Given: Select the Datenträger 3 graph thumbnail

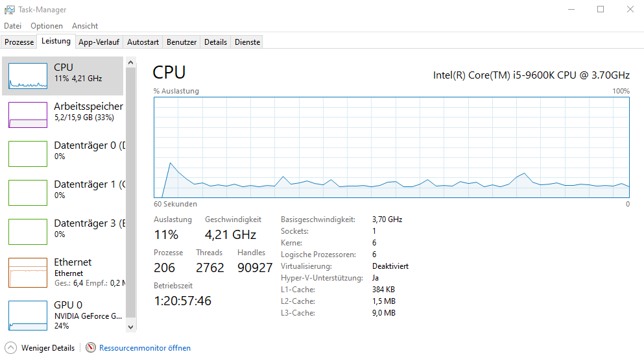Looking at the screenshot, I should pyautogui.click(x=28, y=232).
